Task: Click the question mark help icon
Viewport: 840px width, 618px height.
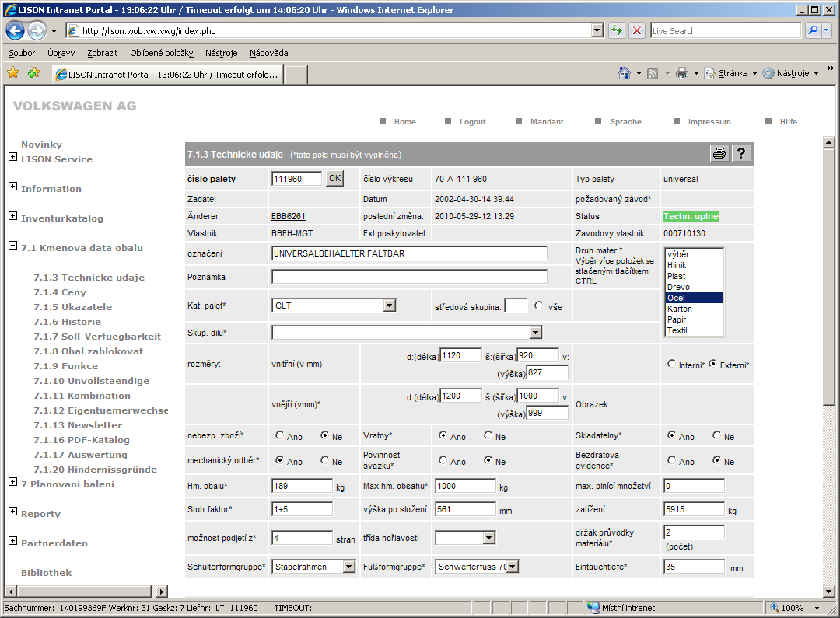Action: click(741, 154)
